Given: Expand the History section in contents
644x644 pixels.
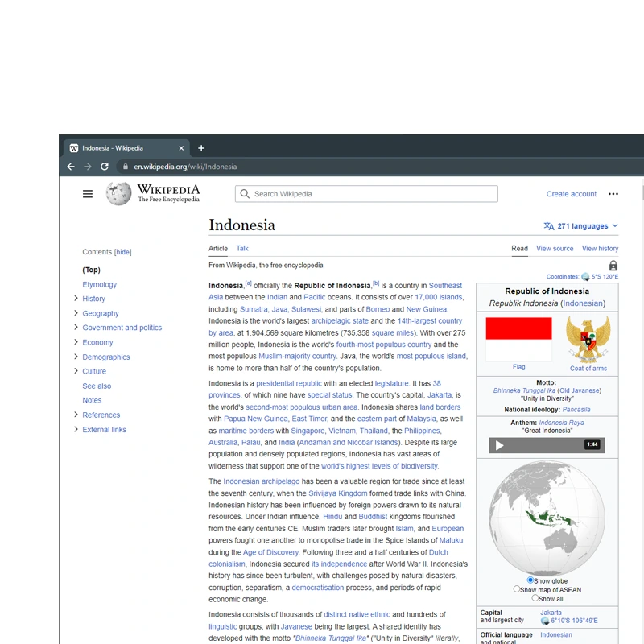Looking at the screenshot, I should [x=76, y=298].
